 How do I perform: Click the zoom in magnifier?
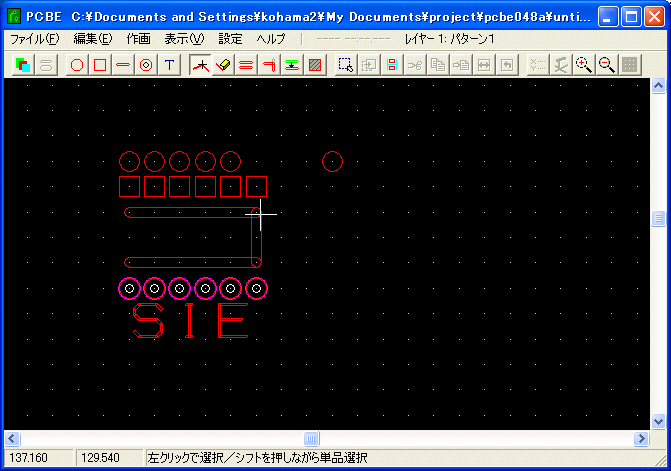[x=583, y=65]
